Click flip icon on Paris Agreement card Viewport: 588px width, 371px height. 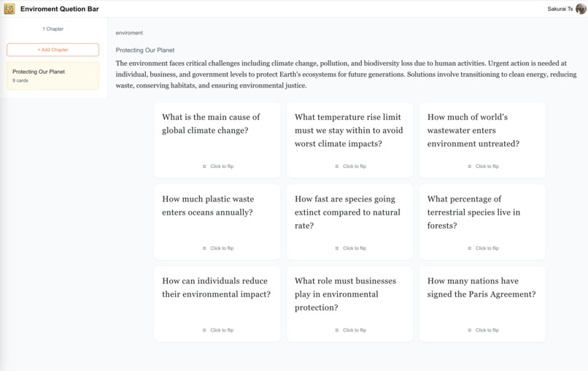[x=470, y=330]
